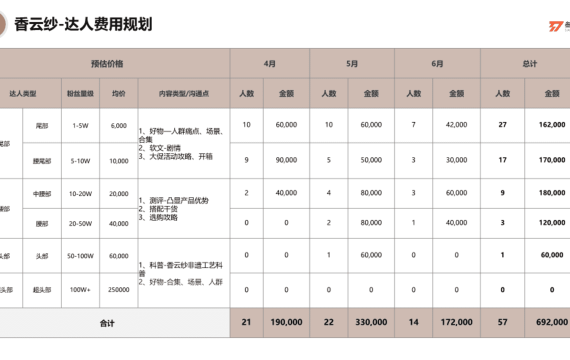This screenshot has width=570, height=360.
Task: Select the 中腰部 influencer type cell
Action: point(42,194)
